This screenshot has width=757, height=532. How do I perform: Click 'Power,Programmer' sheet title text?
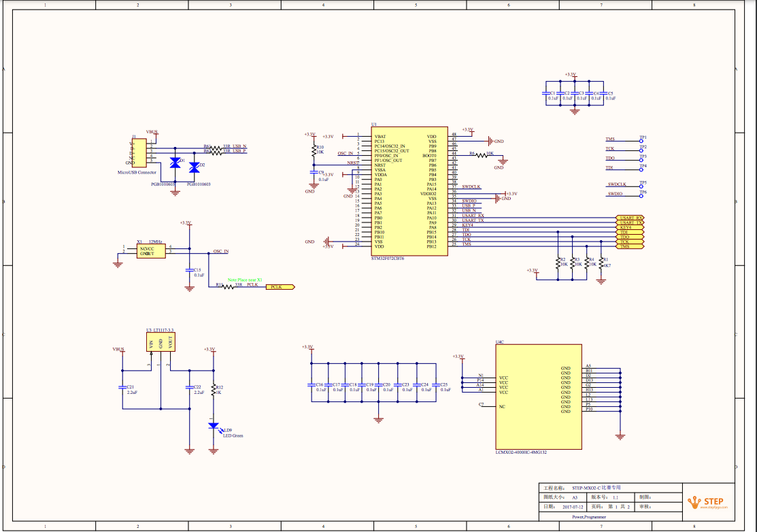tap(589, 517)
